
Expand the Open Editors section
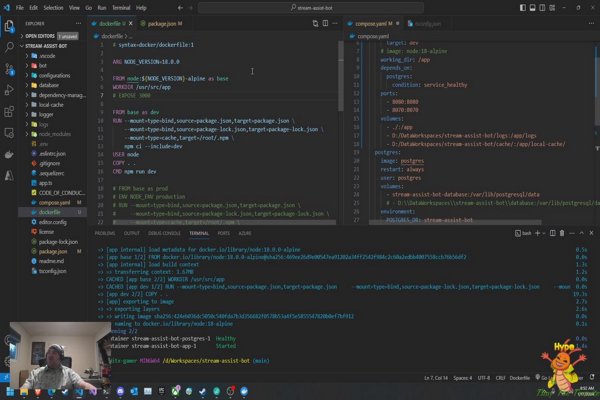click(x=21, y=36)
